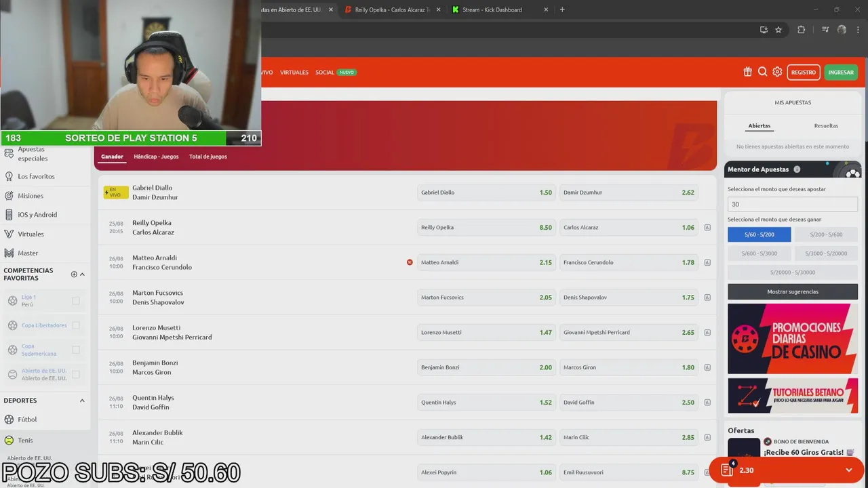Select the S/60 - S/200 win range
Screen dimensions: 868x488
coord(759,235)
